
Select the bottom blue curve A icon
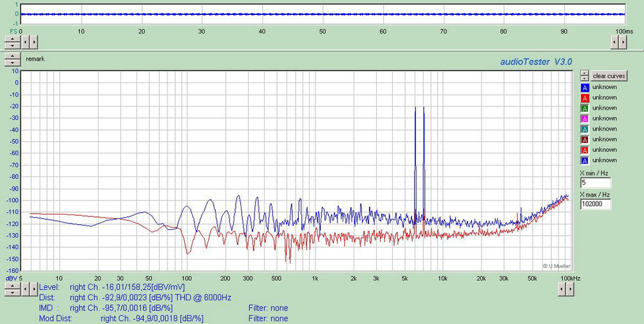click(585, 160)
